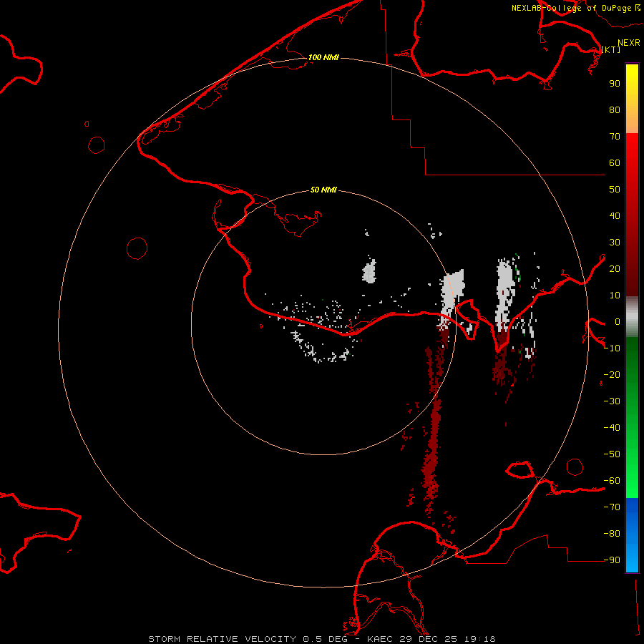
Task: Click the 90 value on the velocity scale
Action: click(x=615, y=84)
